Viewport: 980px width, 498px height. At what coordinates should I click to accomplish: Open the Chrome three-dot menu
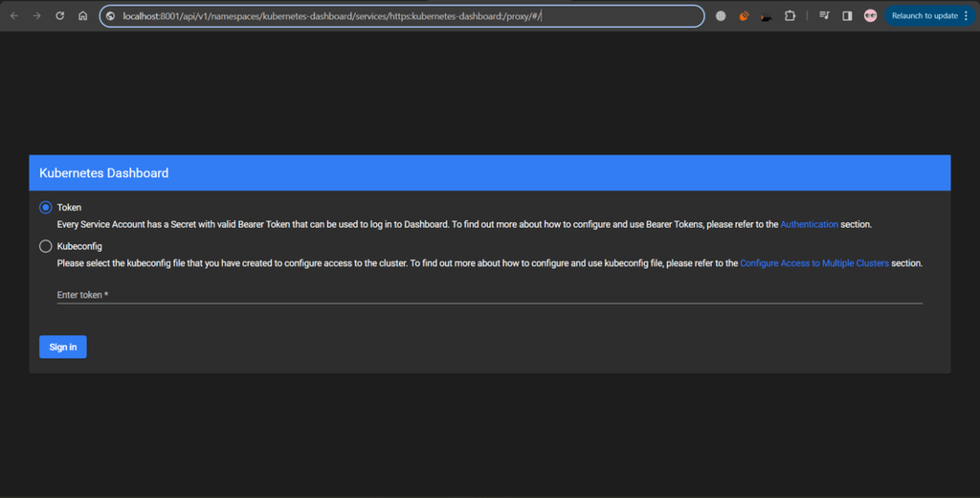tap(967, 15)
